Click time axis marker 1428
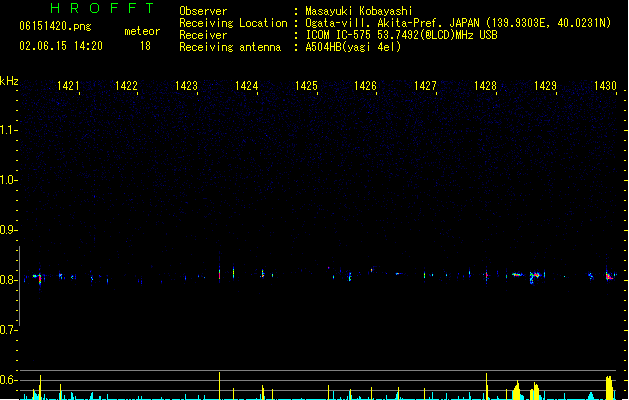629x400 pixels. click(x=485, y=86)
